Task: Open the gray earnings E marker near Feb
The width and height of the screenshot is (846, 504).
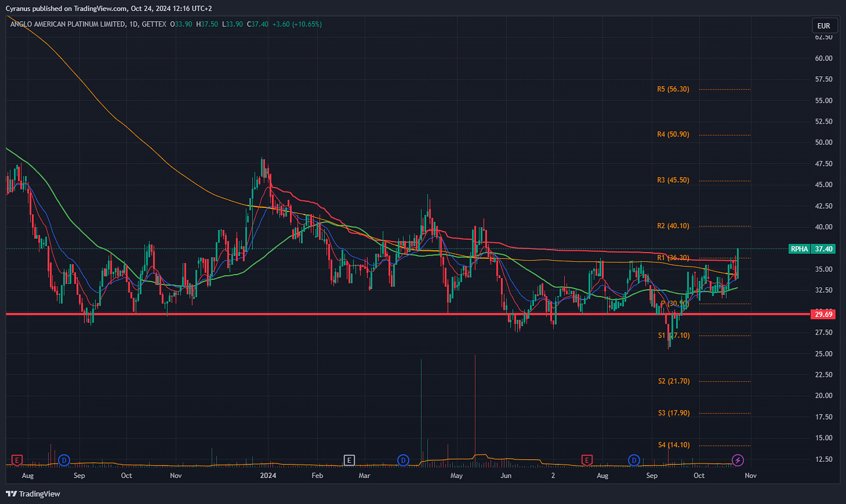Action: 349,460
